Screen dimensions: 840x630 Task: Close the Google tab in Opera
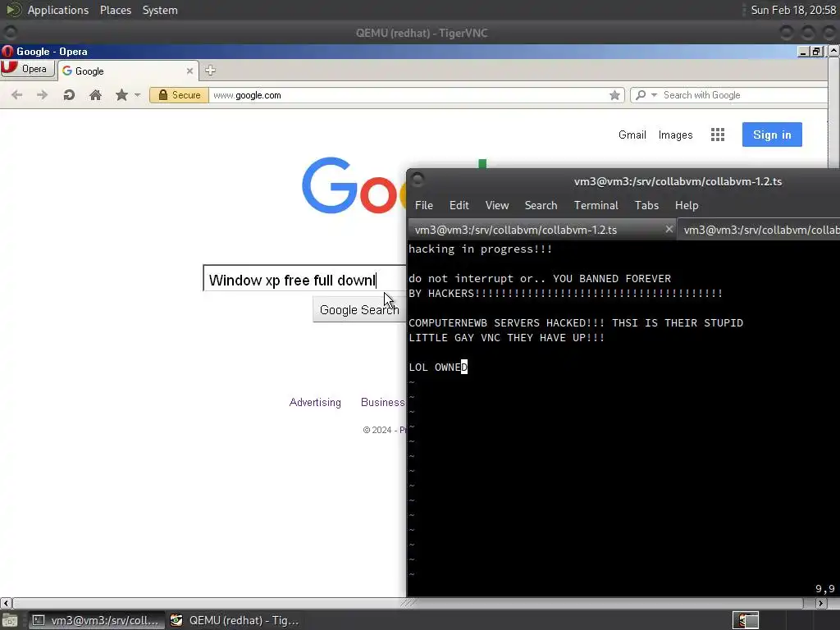189,71
